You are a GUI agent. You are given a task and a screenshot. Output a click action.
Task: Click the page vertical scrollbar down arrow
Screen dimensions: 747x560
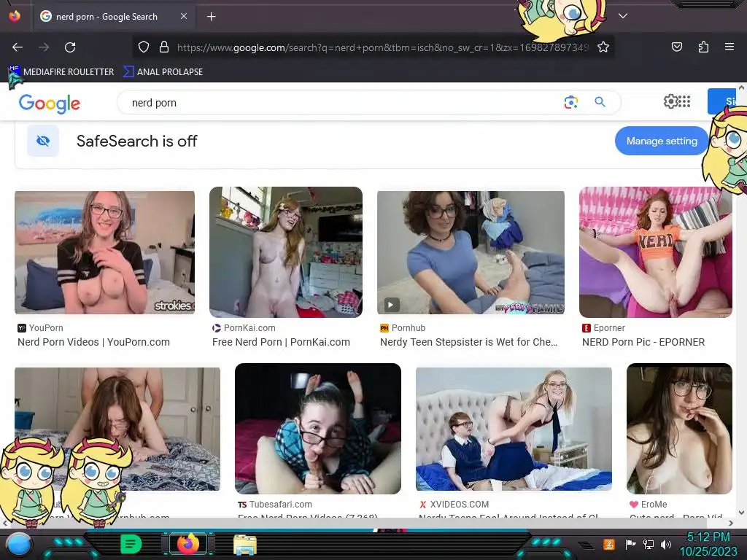click(x=741, y=513)
